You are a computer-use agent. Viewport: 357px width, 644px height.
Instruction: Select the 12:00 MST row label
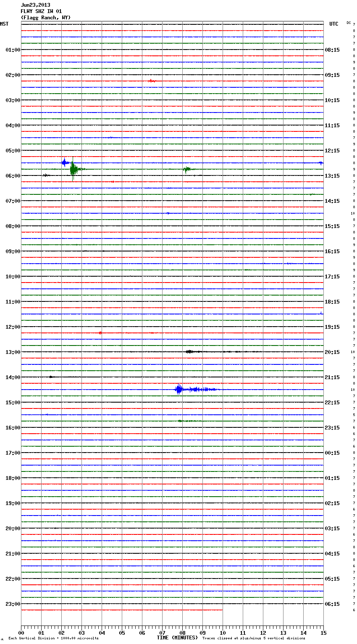click(x=13, y=327)
